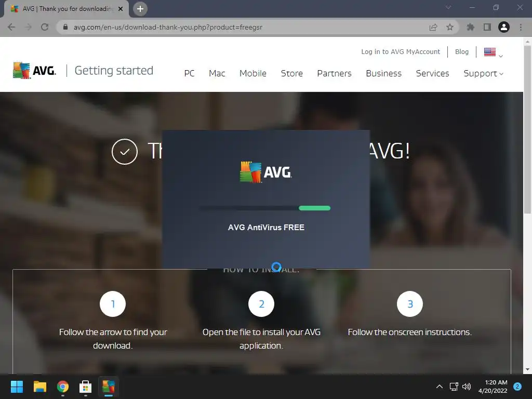Click the browser forward arrow
Viewport: 532px width, 399px height.
[28, 27]
